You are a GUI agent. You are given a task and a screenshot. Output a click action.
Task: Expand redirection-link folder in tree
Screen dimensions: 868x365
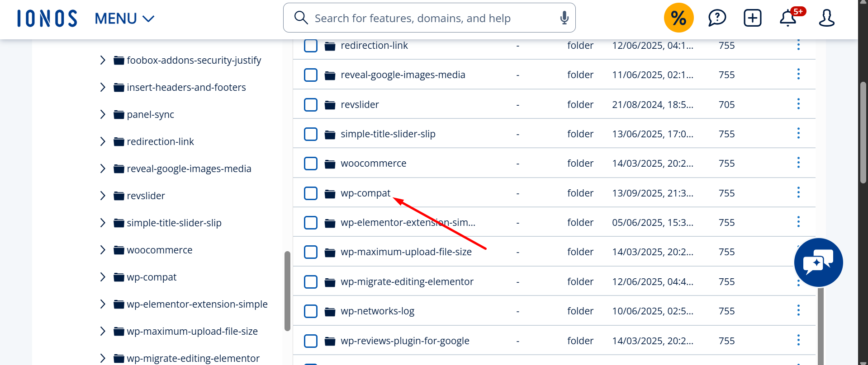pyautogui.click(x=103, y=141)
